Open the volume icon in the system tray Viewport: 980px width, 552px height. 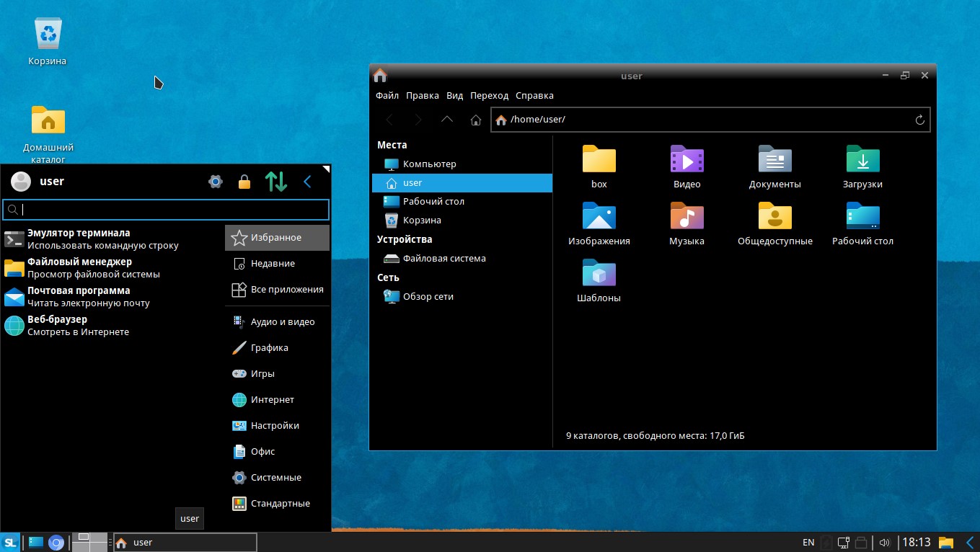pyautogui.click(x=885, y=542)
